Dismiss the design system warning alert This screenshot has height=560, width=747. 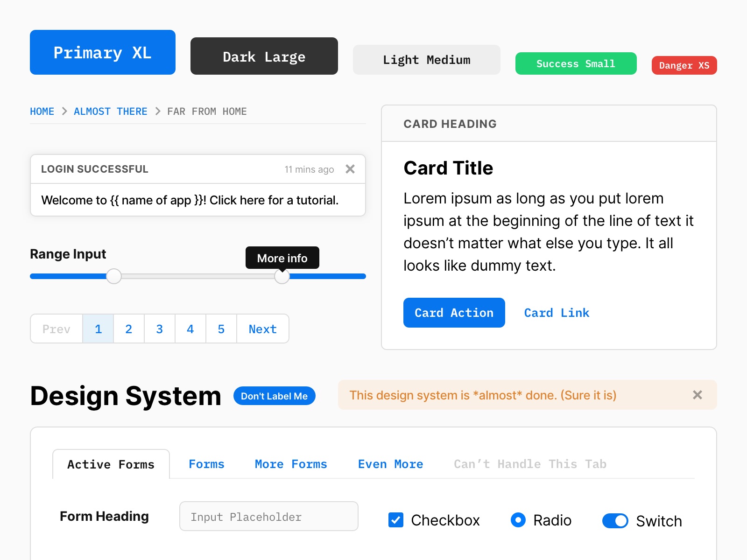pos(698,395)
